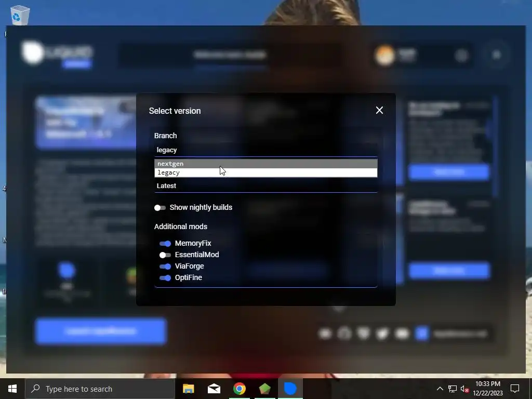Open the Action Center notifications icon

point(515,389)
